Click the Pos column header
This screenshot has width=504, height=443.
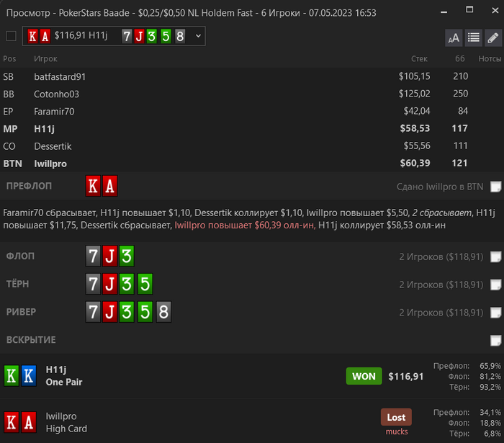[x=9, y=59]
